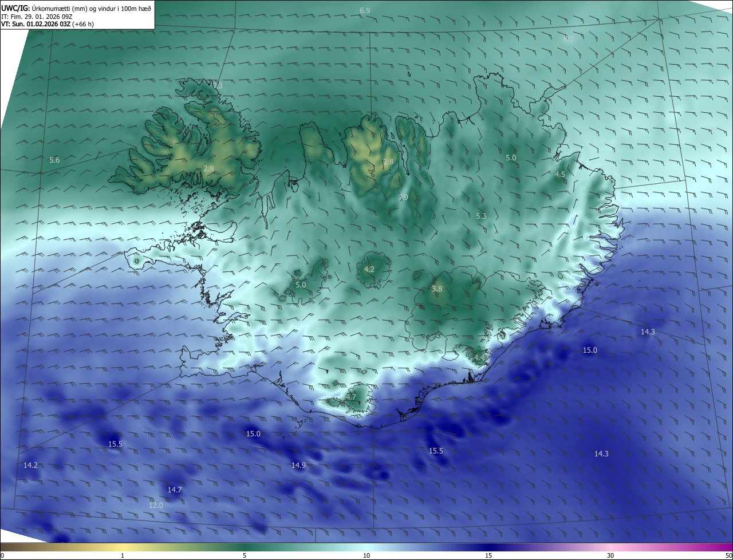Click the 5.0 value label above the 4.5 label

click(511, 157)
